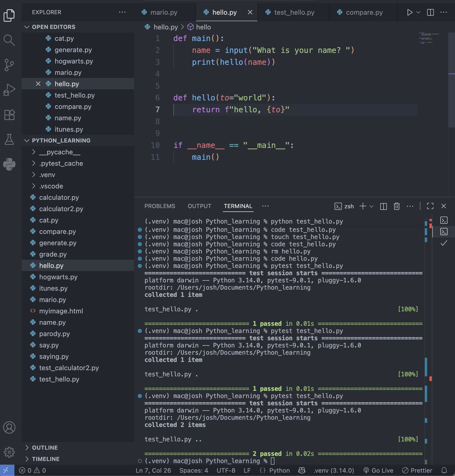455x476 pixels.
Task: Create a new terminal with plus
Action: [363, 206]
